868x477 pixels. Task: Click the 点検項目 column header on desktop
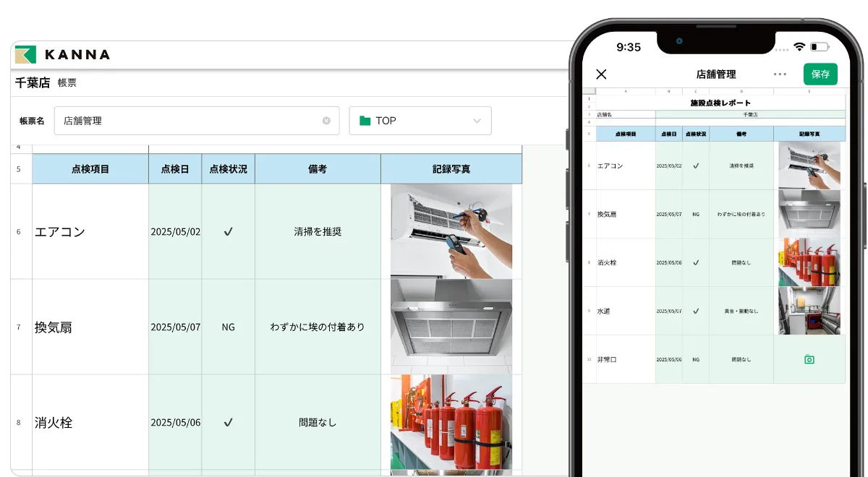(x=90, y=169)
